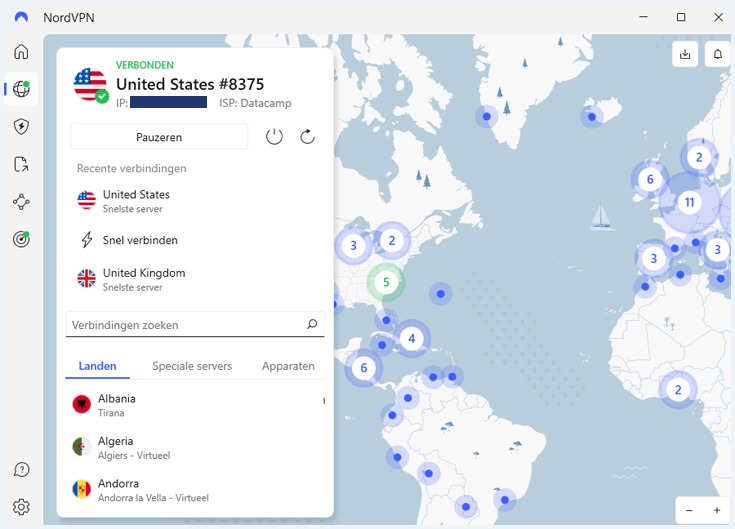
Task: Click the lightning bolt quick connect icon
Action: pyautogui.click(x=87, y=239)
